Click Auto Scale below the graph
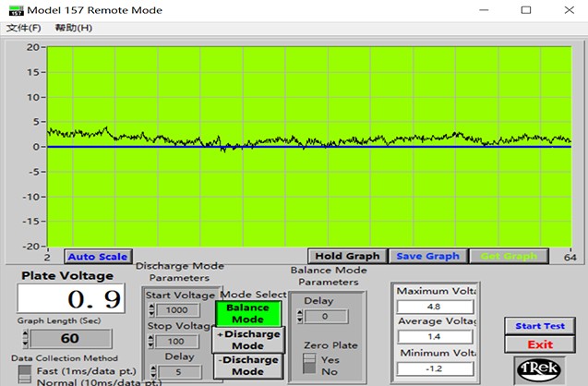The image size is (588, 386). pyautogui.click(x=98, y=256)
